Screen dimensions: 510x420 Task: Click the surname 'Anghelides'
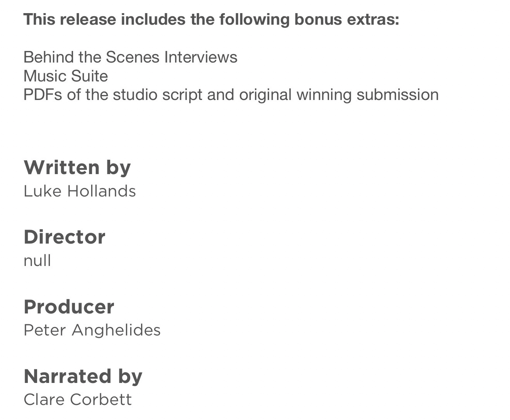coord(116,330)
